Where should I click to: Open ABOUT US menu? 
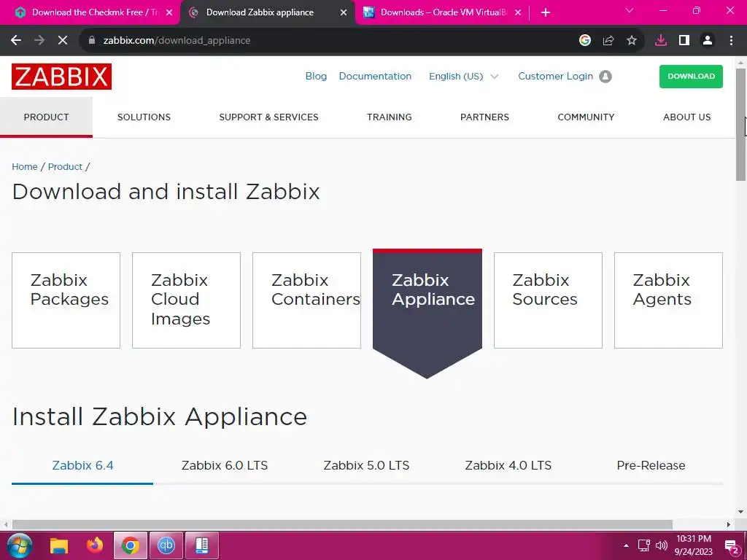tap(687, 117)
